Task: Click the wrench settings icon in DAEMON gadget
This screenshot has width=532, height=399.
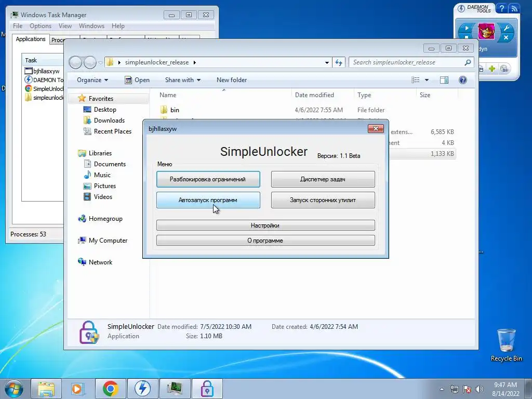Action: 506,28
